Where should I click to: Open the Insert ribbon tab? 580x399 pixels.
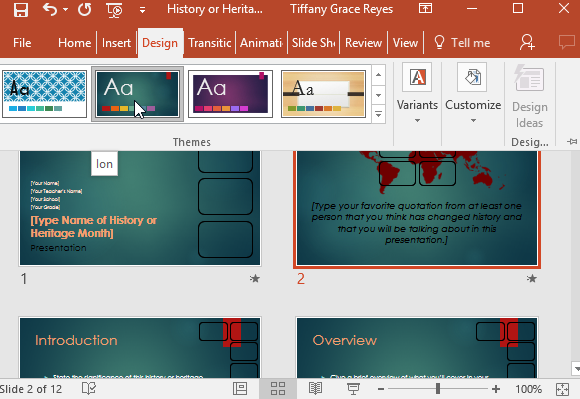pyautogui.click(x=116, y=43)
